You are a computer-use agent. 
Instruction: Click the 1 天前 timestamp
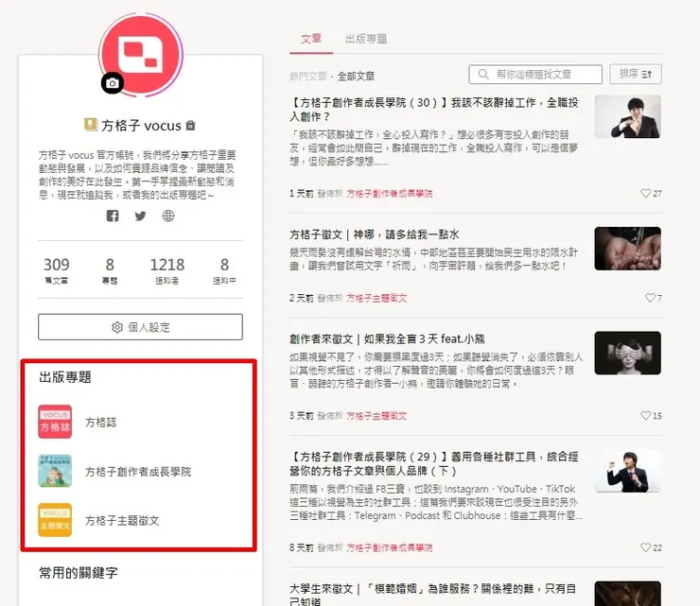pos(302,194)
